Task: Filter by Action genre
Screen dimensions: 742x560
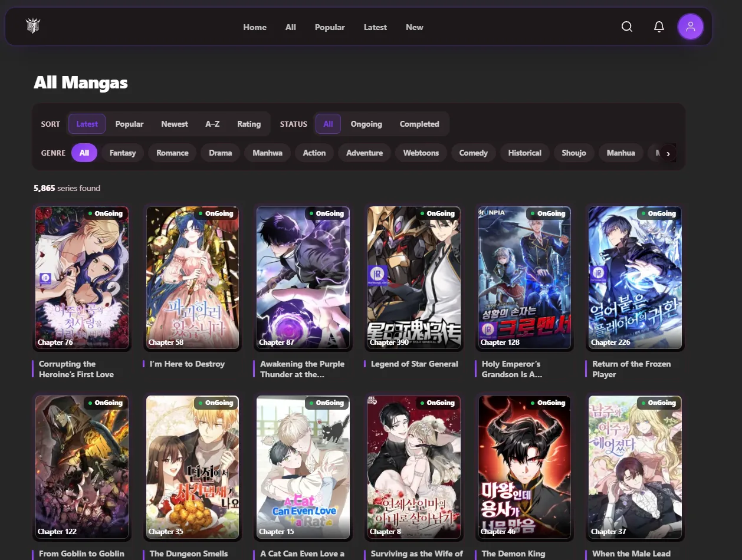Action: click(314, 153)
